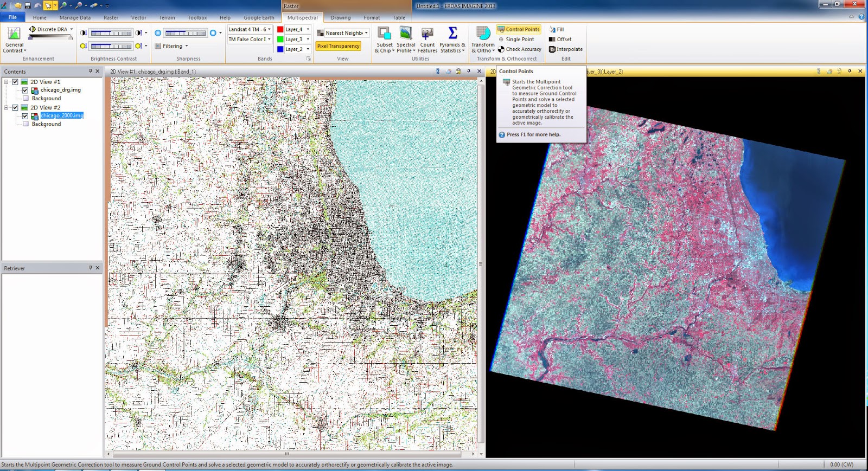Enable Background checkbox under 2D View #1
The width and height of the screenshot is (868, 471).
(x=25, y=98)
